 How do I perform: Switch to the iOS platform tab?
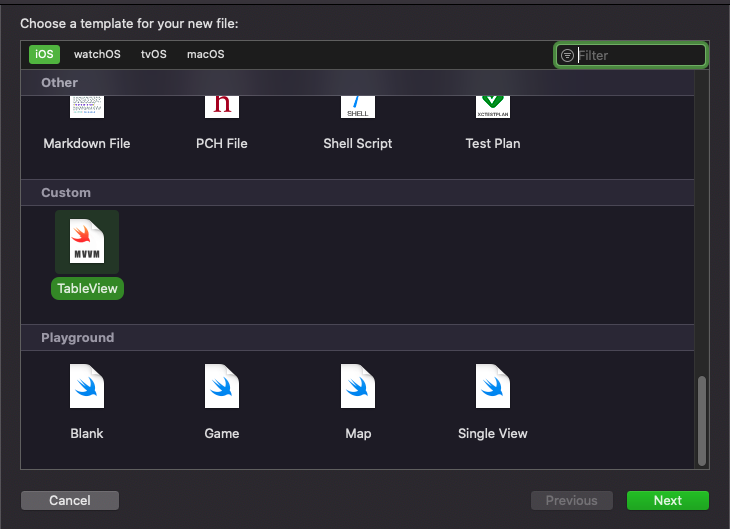(44, 54)
